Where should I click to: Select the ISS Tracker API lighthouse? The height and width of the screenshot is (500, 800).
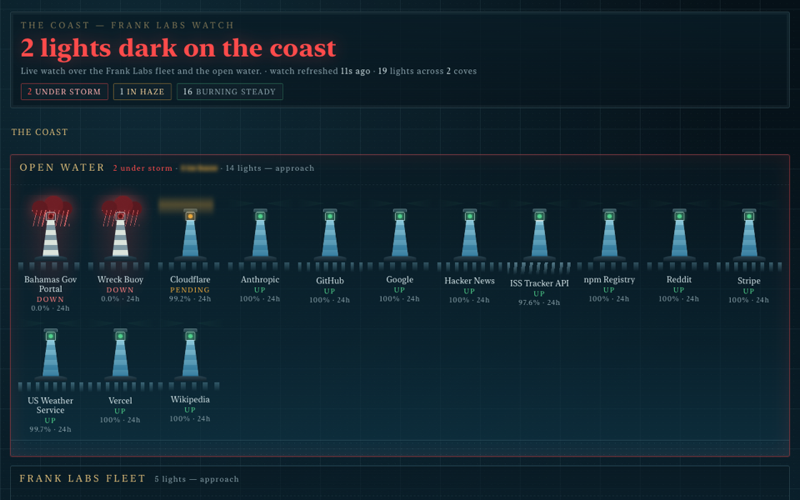pos(539,235)
